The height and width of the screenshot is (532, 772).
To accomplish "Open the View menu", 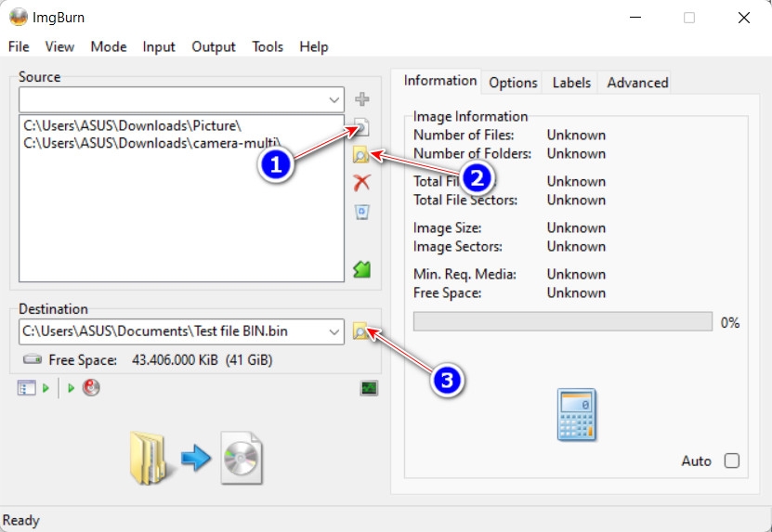I will [x=59, y=46].
